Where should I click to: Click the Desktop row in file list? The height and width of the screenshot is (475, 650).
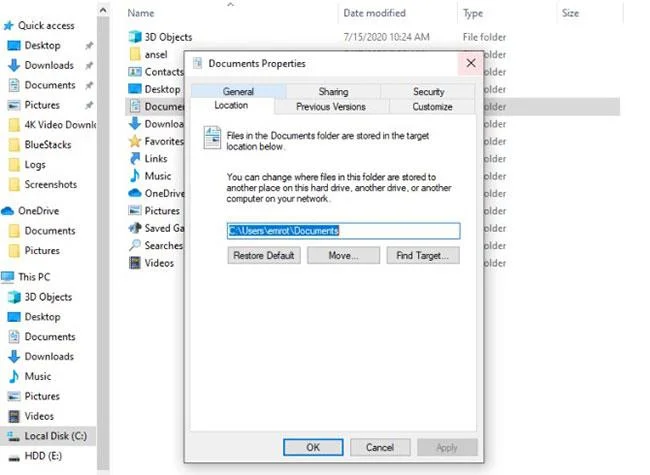click(x=155, y=89)
